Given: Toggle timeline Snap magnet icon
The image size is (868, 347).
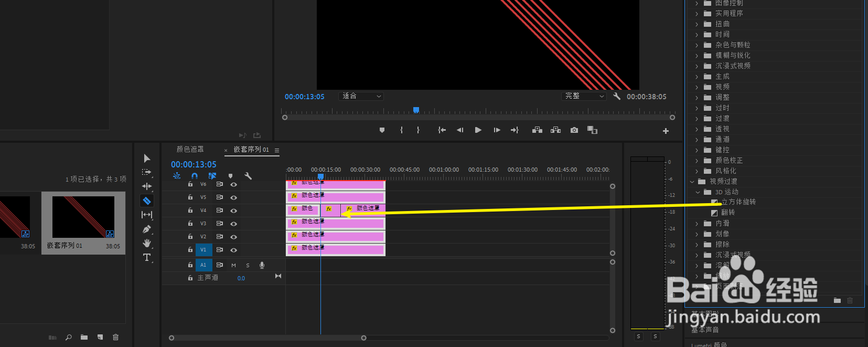Looking at the screenshot, I should coord(195,176).
